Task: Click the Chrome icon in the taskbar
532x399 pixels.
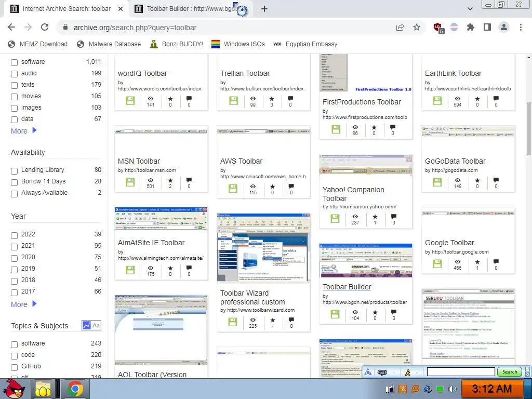Action: pos(75,389)
